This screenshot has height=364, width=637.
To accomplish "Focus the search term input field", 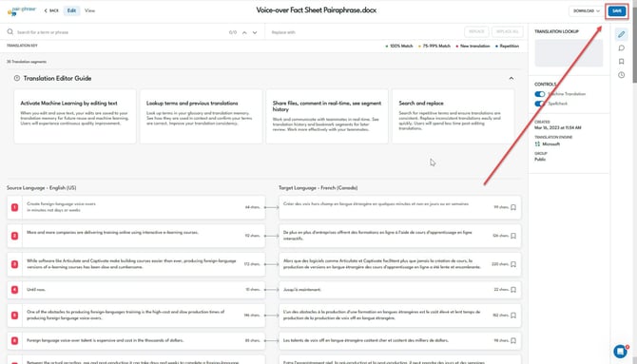I will pyautogui.click(x=122, y=32).
